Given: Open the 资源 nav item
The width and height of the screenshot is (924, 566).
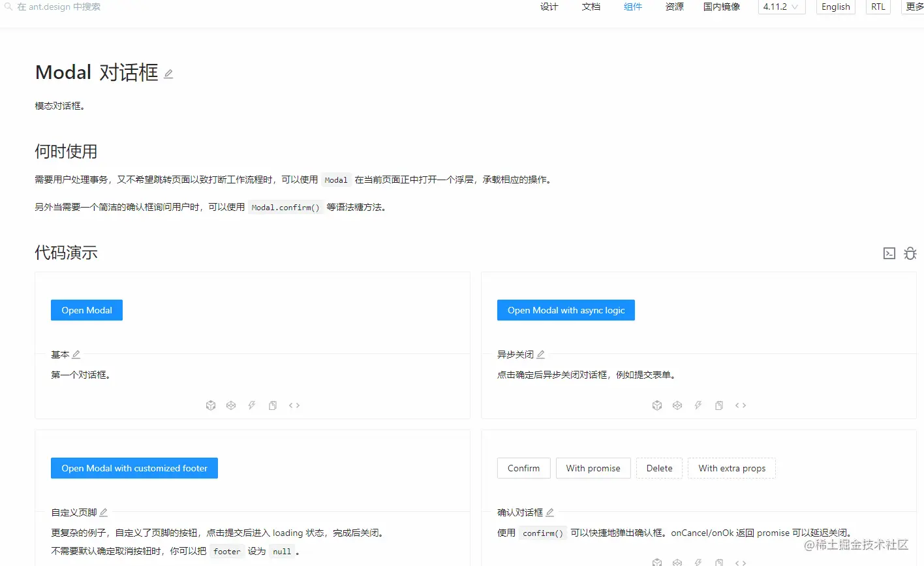Looking at the screenshot, I should [675, 7].
